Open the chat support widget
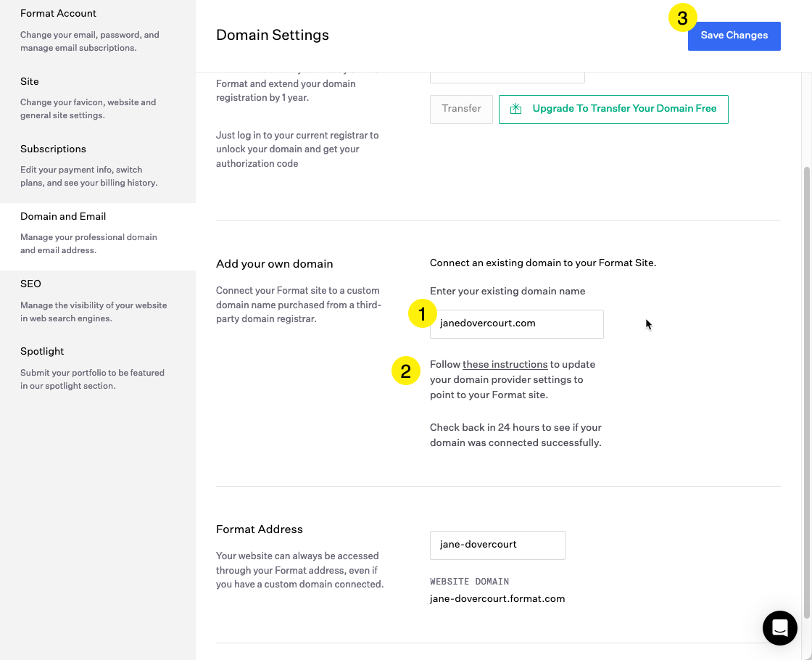Viewport: 812px width, 660px height. (779, 627)
